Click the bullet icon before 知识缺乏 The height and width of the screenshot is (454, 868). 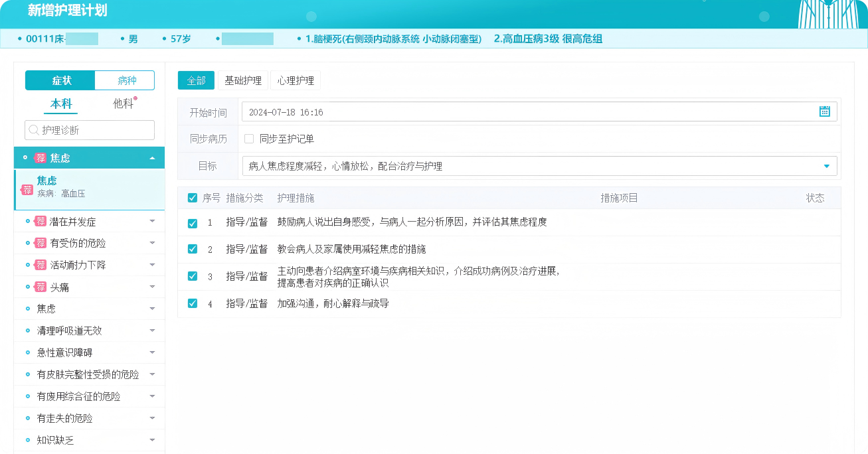(27, 440)
